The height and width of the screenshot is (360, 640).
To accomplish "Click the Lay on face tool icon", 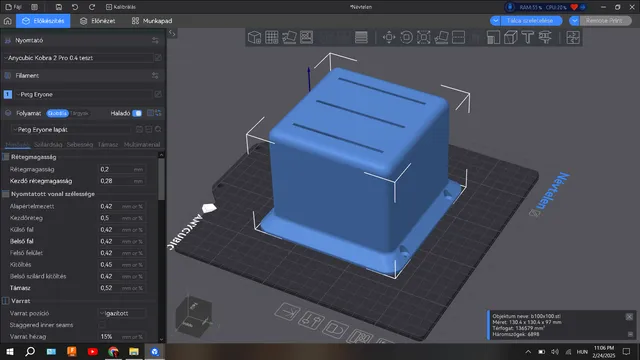I will (x=441, y=38).
